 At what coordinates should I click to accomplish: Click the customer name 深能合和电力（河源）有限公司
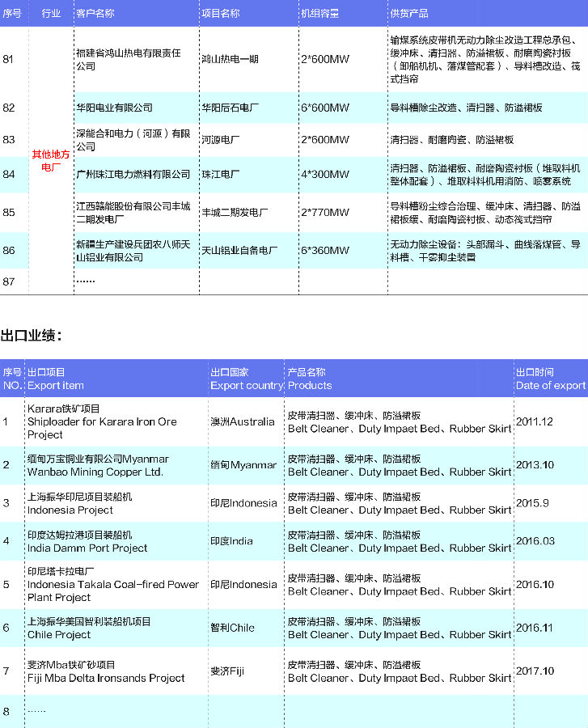[x=133, y=140]
